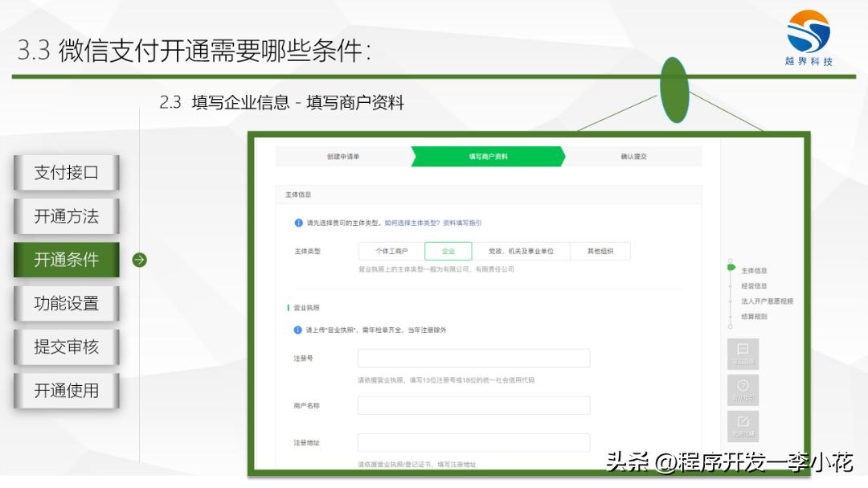Image resolution: width=868 pixels, height=488 pixels.
Task: Open the 结算规则 step in progress tracker
Action: click(x=754, y=316)
